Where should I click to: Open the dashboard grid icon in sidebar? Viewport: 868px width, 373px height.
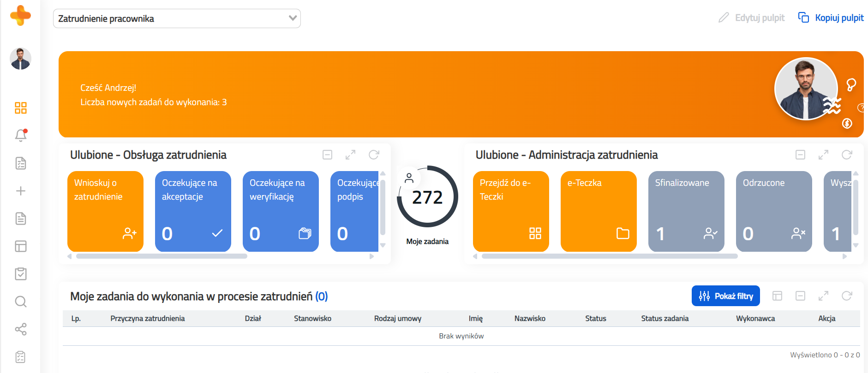[x=21, y=108]
